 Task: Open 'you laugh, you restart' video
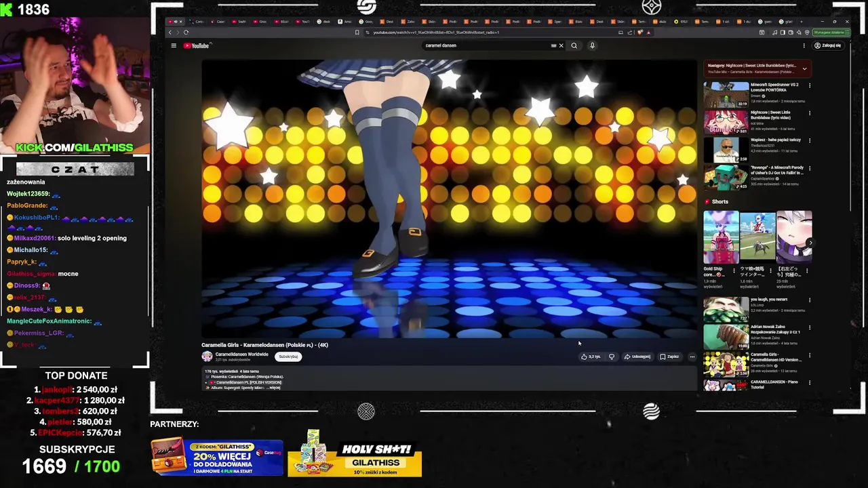(x=726, y=309)
